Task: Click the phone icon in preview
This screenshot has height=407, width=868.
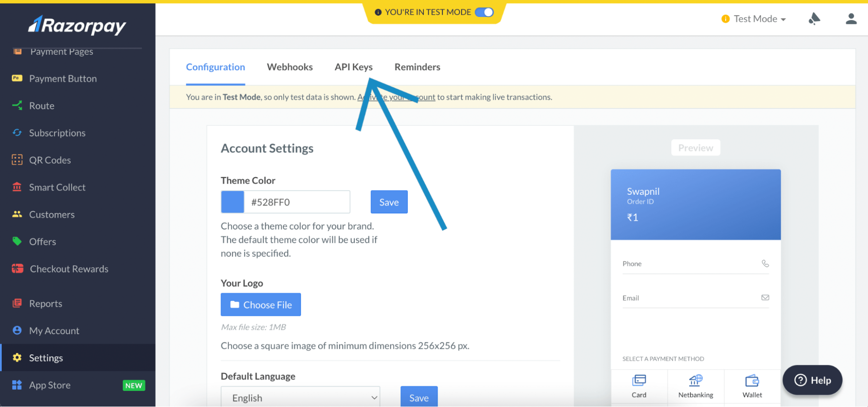Action: point(765,263)
